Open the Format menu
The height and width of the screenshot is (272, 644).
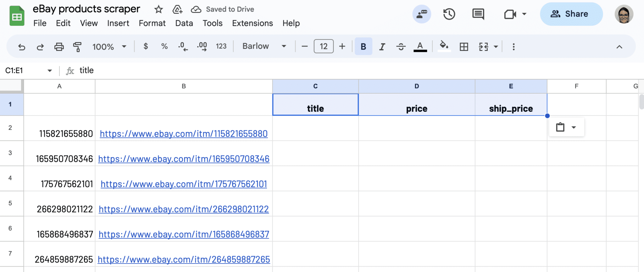[152, 23]
